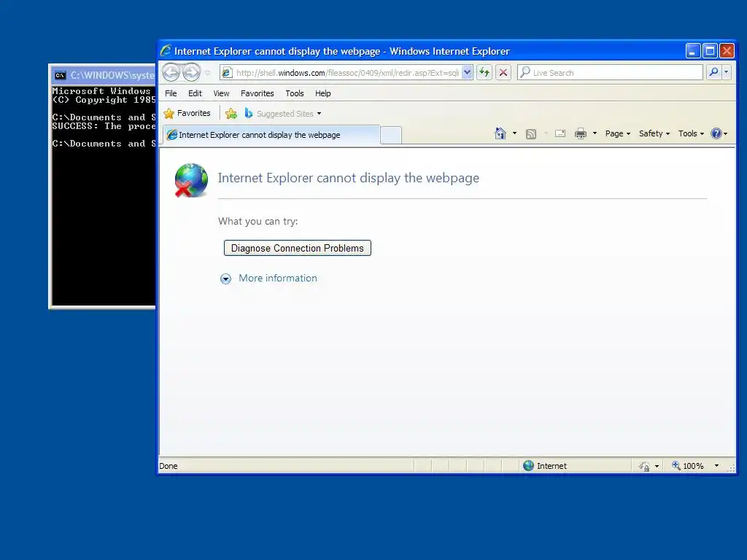Open search provider options dropdown arrow
Viewport: 747px width, 560px height.
click(x=726, y=72)
